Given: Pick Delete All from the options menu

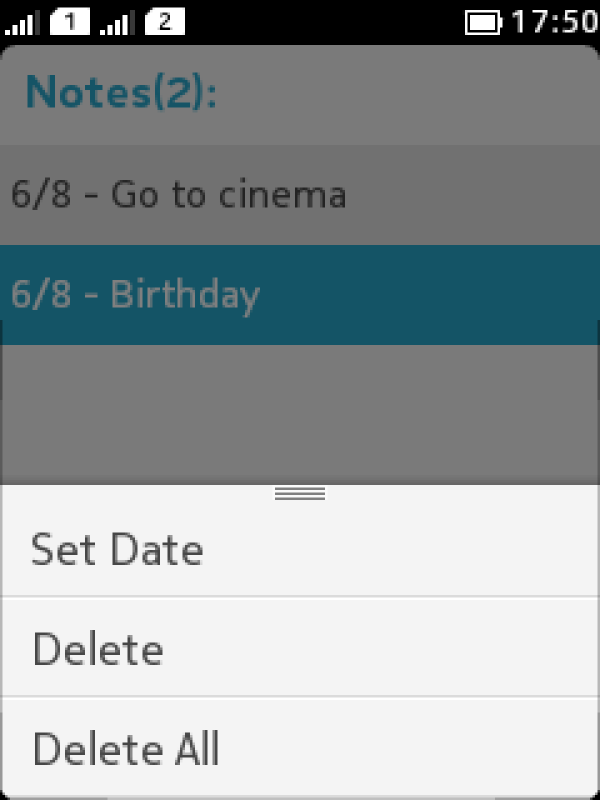Looking at the screenshot, I should pos(126,749).
